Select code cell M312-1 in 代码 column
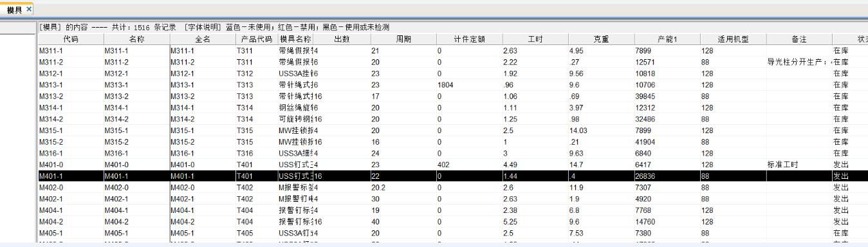The image size is (868, 247). coord(71,73)
